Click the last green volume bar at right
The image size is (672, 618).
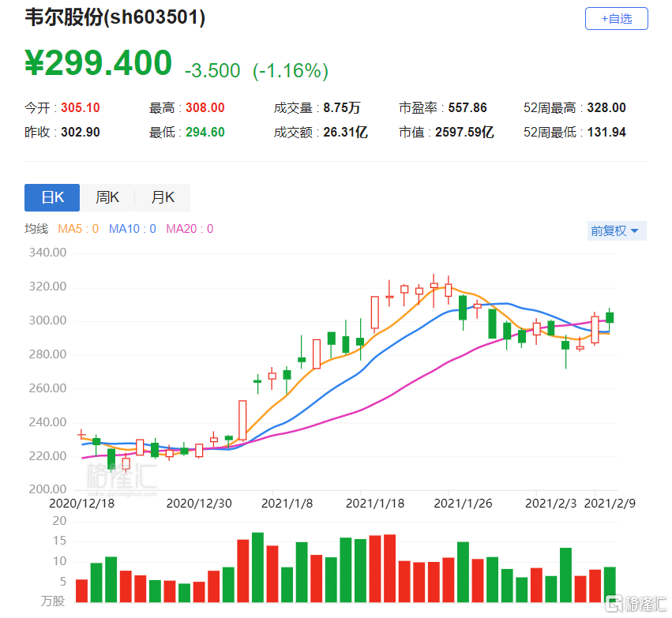click(610, 585)
